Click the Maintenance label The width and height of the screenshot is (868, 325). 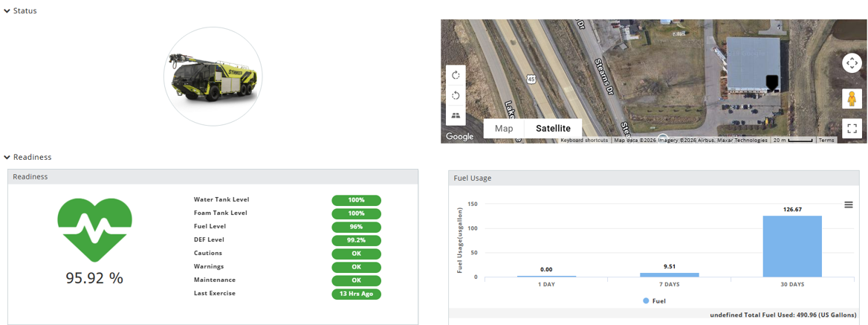tap(215, 280)
